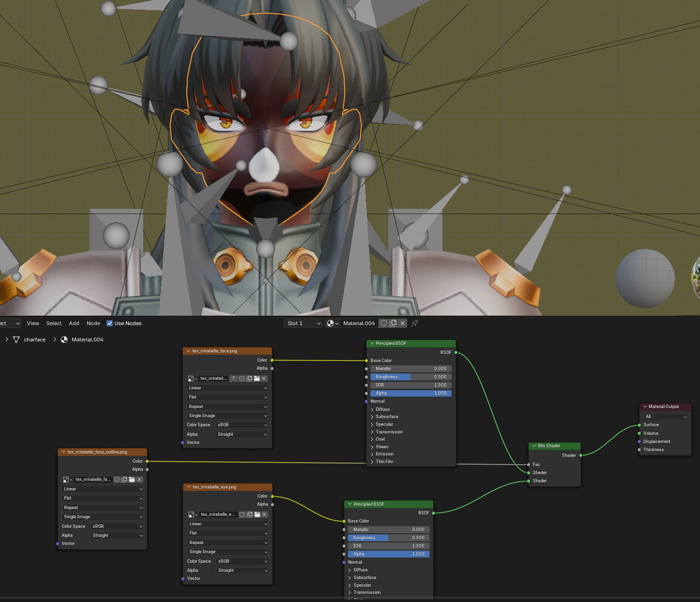
Task: Click user count 7 on face image
Action: point(234,378)
